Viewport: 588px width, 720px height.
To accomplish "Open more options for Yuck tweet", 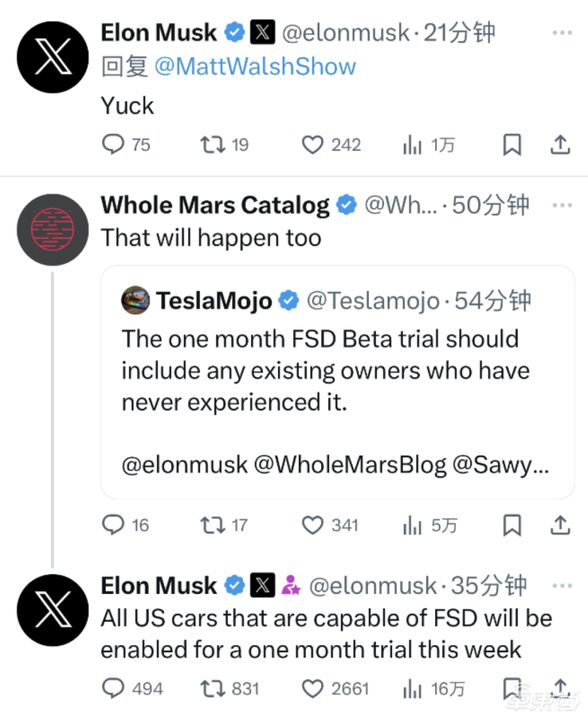I will pyautogui.click(x=563, y=33).
